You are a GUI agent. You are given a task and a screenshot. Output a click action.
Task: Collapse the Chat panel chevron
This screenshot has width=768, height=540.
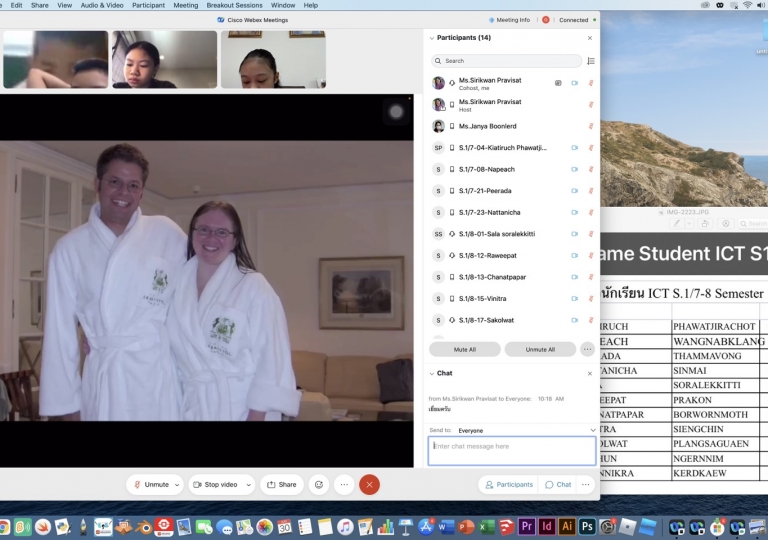[432, 373]
